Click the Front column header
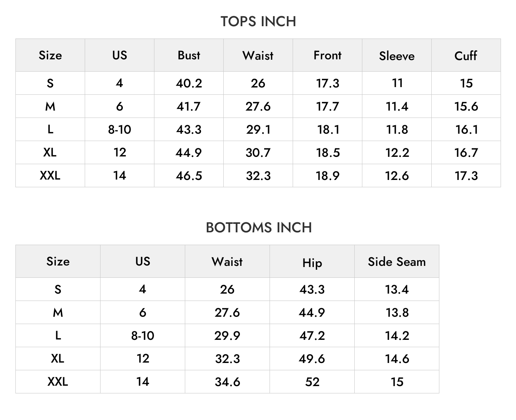The height and width of the screenshot is (420, 516). pyautogui.click(x=327, y=55)
